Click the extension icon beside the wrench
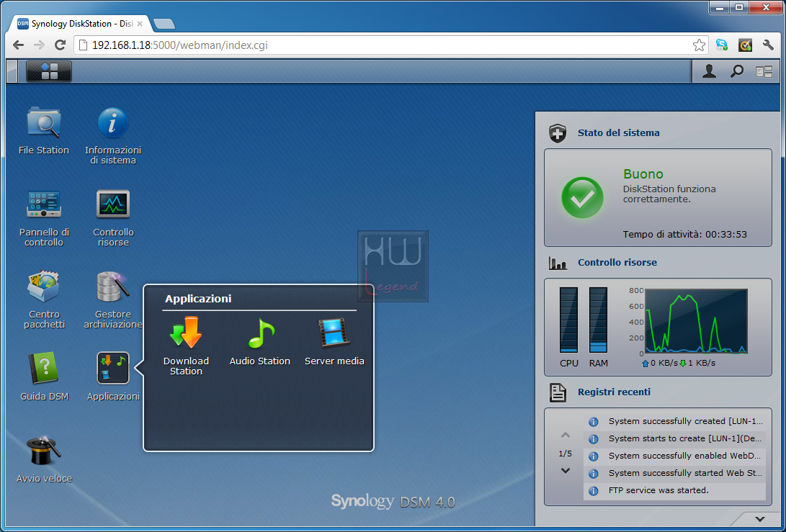786x532 pixels. 745,45
